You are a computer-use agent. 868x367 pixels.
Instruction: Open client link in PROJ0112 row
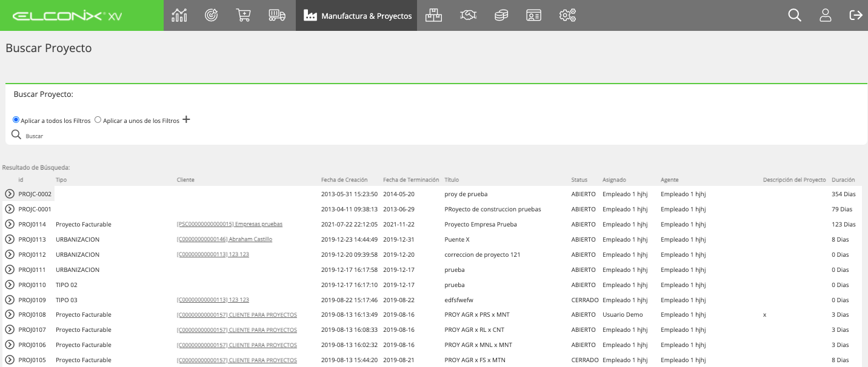[213, 254]
